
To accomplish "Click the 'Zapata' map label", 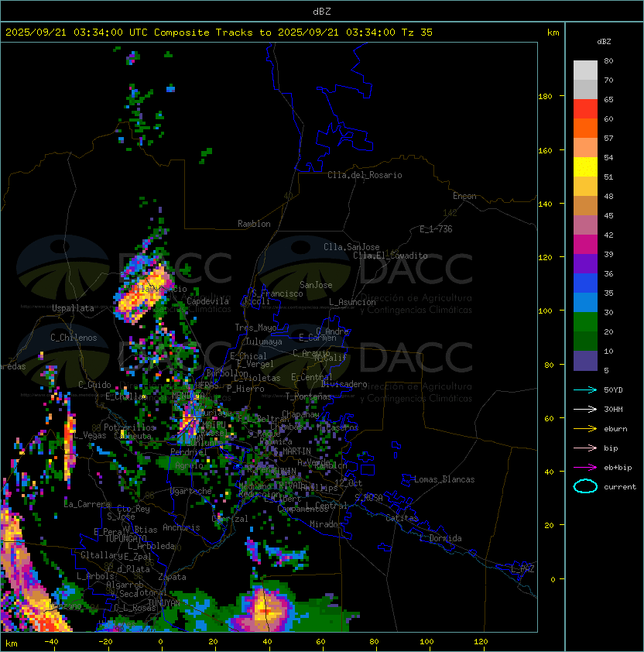I will pyautogui.click(x=172, y=577).
